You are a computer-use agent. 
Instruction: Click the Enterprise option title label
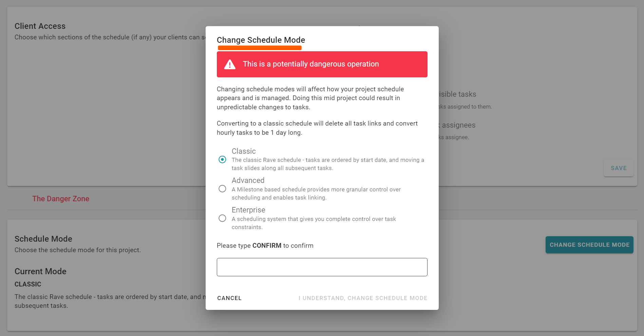tap(248, 210)
